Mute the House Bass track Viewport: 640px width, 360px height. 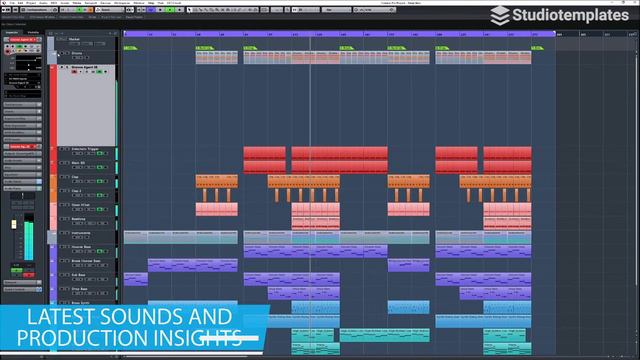(x=62, y=247)
